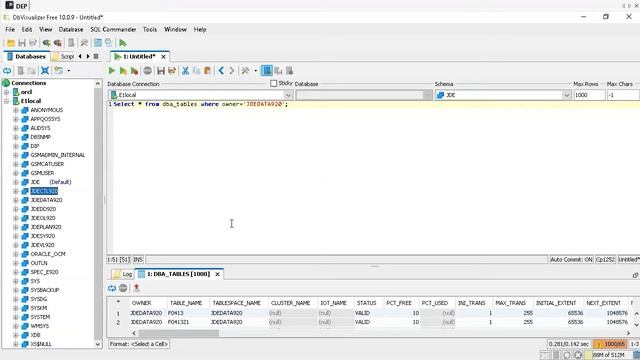
Task: Open the Schema JDE dropdown
Action: [x=566, y=95]
